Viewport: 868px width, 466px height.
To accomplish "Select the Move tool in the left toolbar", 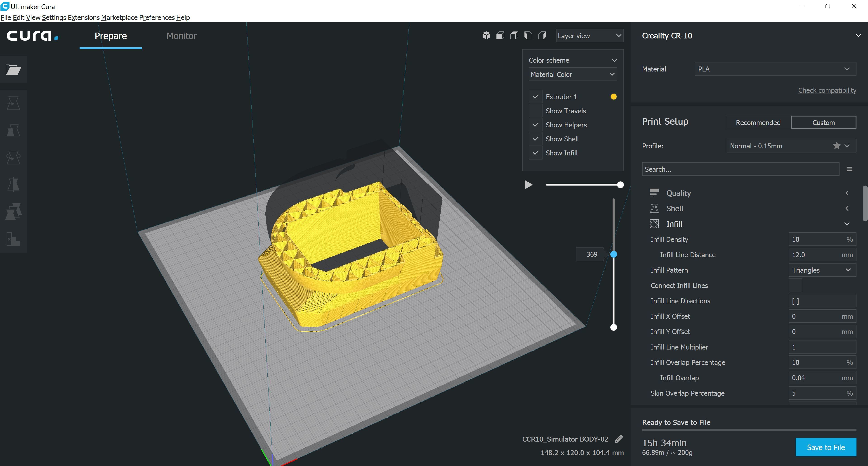I will click(13, 103).
